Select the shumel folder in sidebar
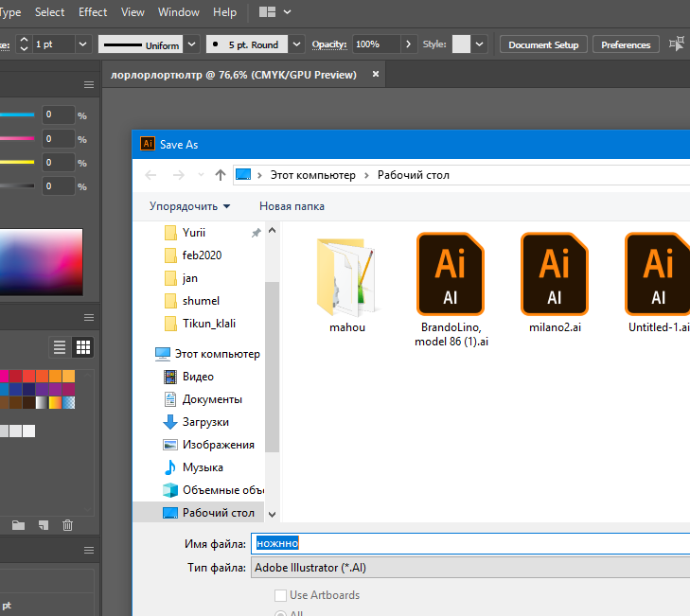Image resolution: width=690 pixels, height=616 pixels. (x=201, y=301)
